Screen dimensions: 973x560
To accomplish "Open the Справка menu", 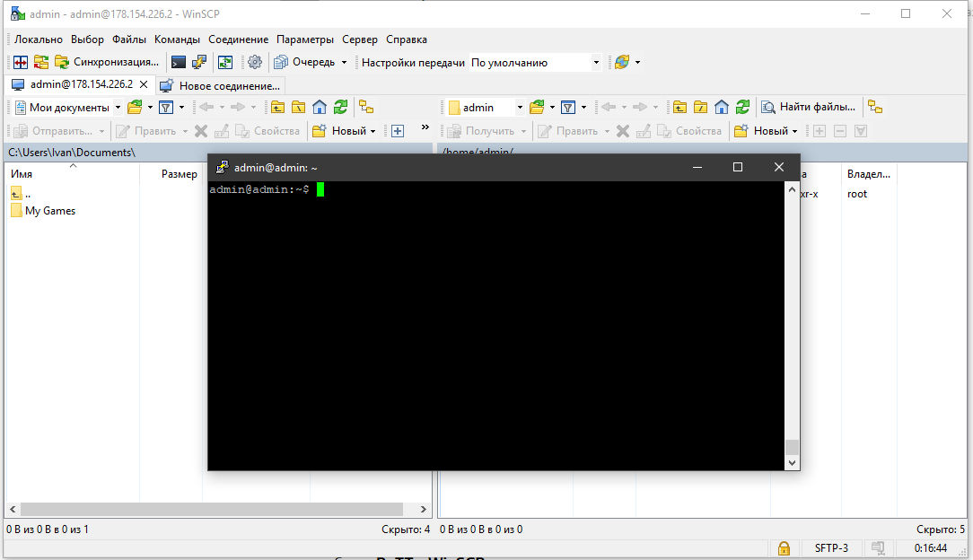I will (407, 39).
